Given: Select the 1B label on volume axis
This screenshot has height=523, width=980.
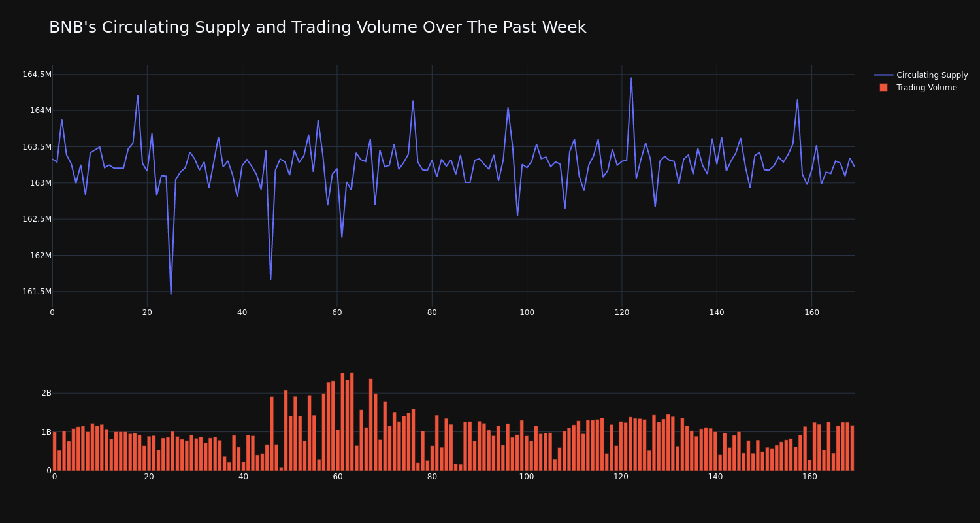Looking at the screenshot, I should click(x=46, y=432).
